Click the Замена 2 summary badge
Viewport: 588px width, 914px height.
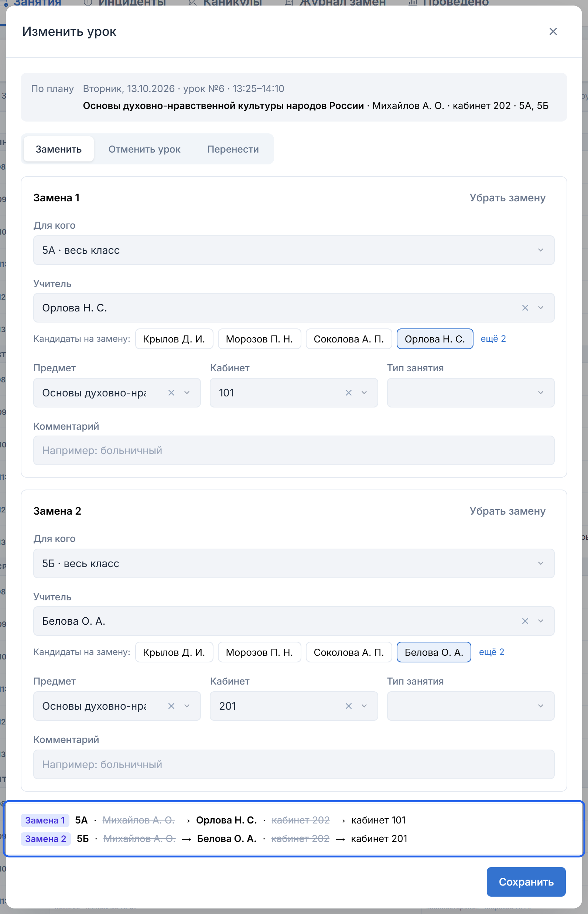click(x=46, y=838)
